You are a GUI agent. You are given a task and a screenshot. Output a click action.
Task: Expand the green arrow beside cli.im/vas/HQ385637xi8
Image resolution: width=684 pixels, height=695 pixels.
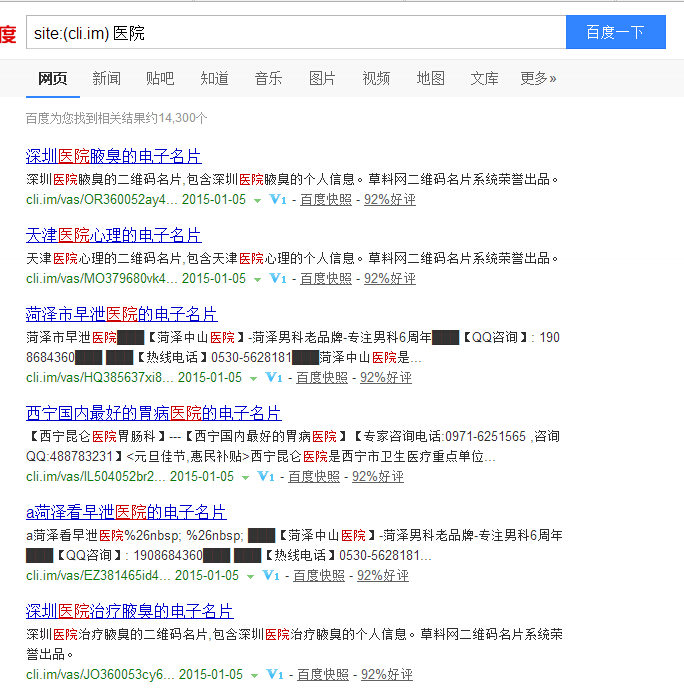tap(253, 379)
